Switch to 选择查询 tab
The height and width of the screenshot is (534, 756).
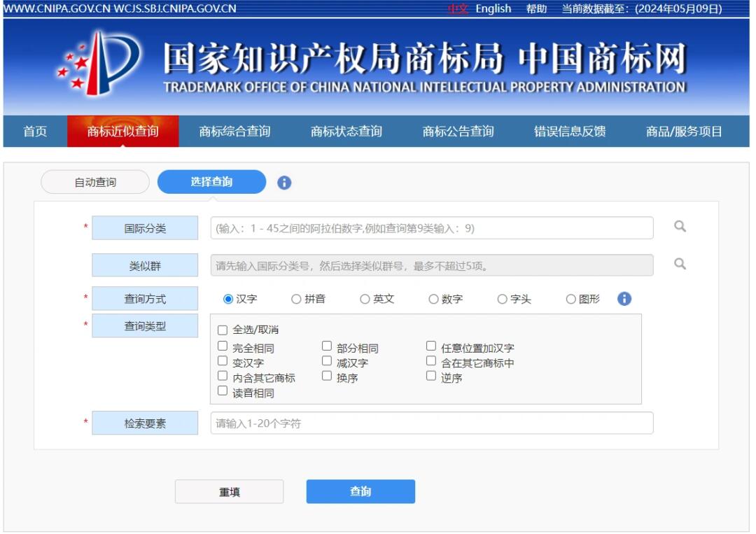tap(211, 182)
